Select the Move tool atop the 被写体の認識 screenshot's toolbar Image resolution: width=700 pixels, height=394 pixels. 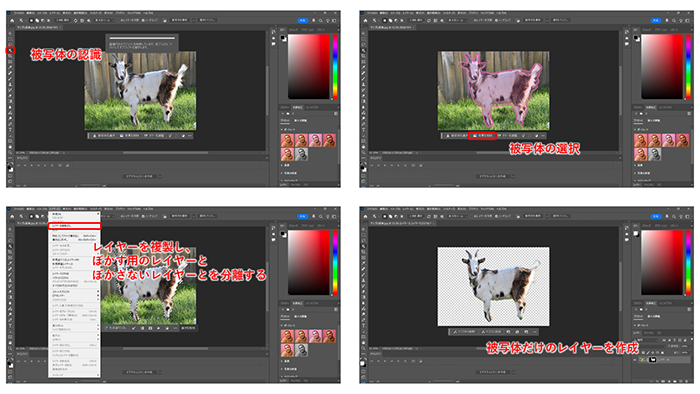pos(10,33)
